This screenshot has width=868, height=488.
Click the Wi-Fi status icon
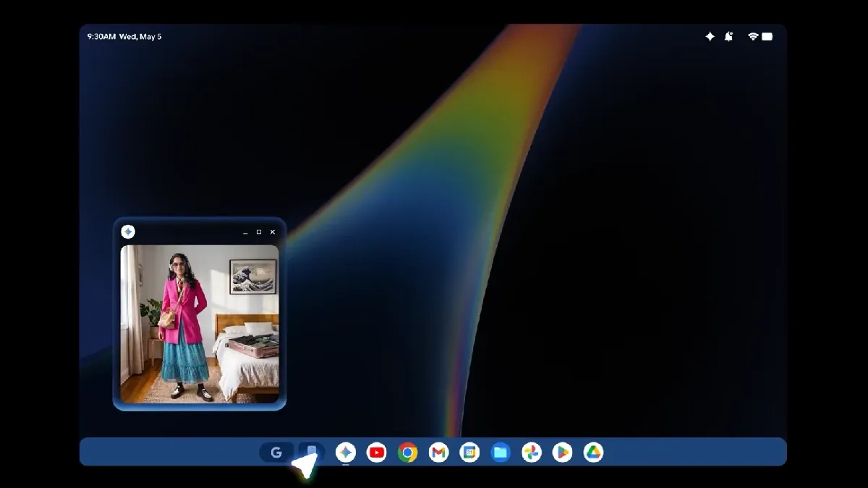[753, 36]
